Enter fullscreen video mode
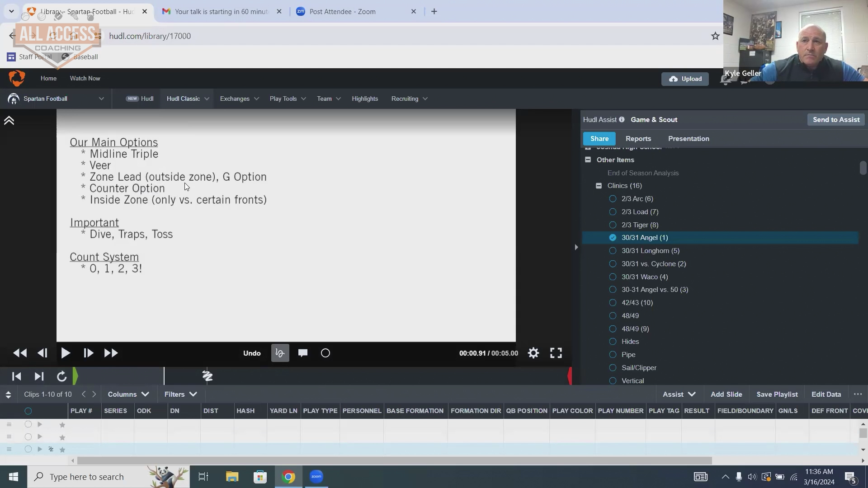Screen dimensions: 868x488 (x=556, y=353)
